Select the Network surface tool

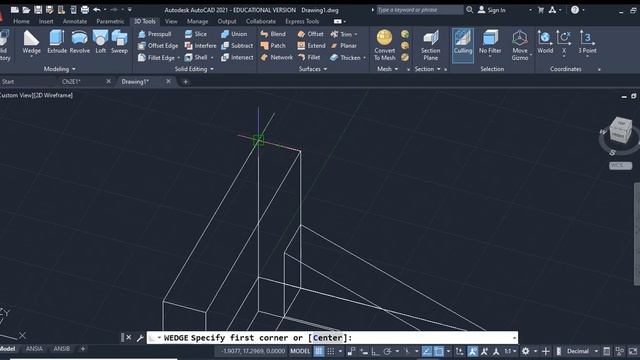[x=276, y=58]
